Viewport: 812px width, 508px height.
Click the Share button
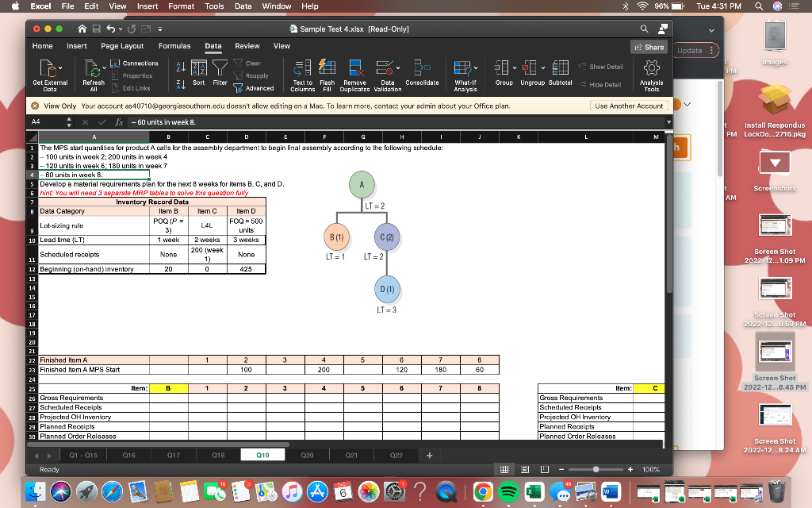pyautogui.click(x=649, y=46)
